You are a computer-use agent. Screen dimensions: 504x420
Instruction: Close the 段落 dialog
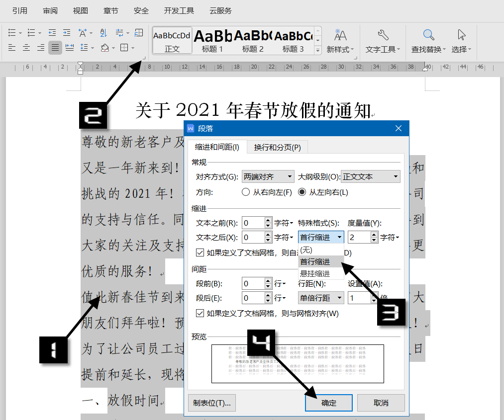click(x=399, y=128)
